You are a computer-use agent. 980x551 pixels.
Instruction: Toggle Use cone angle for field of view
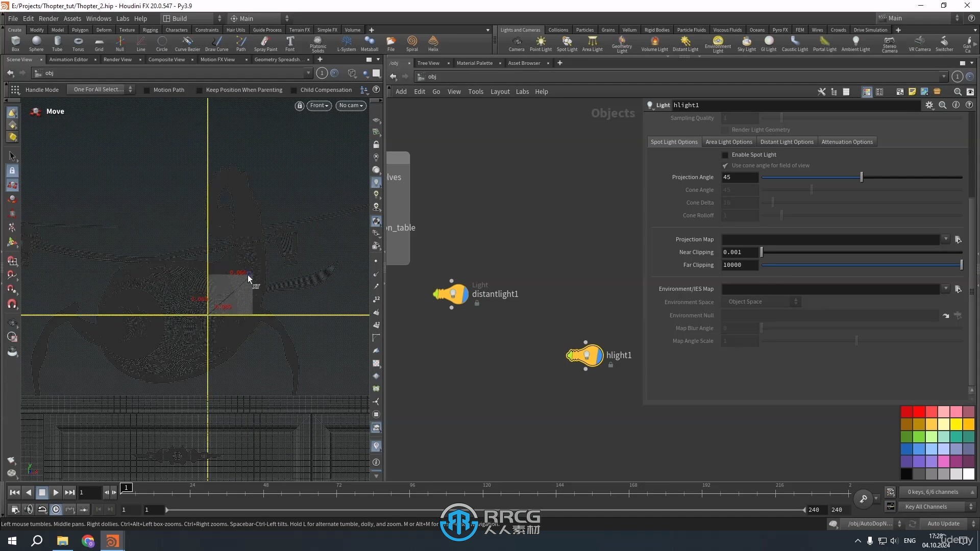(x=726, y=165)
